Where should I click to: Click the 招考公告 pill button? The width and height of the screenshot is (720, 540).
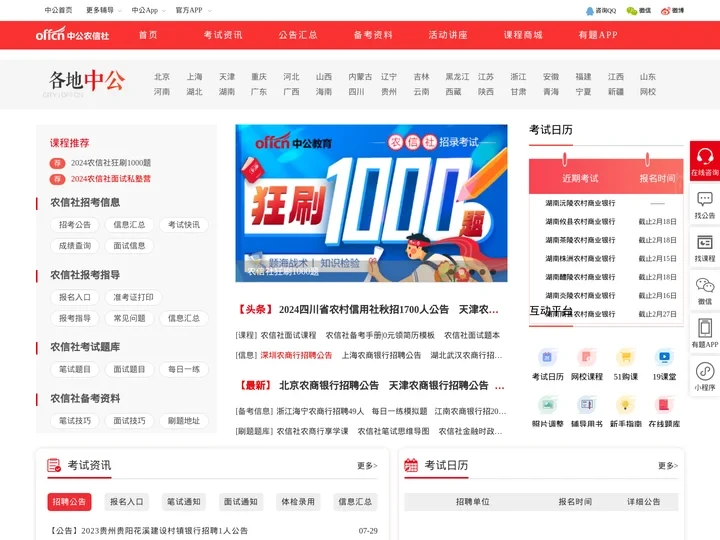click(x=75, y=225)
